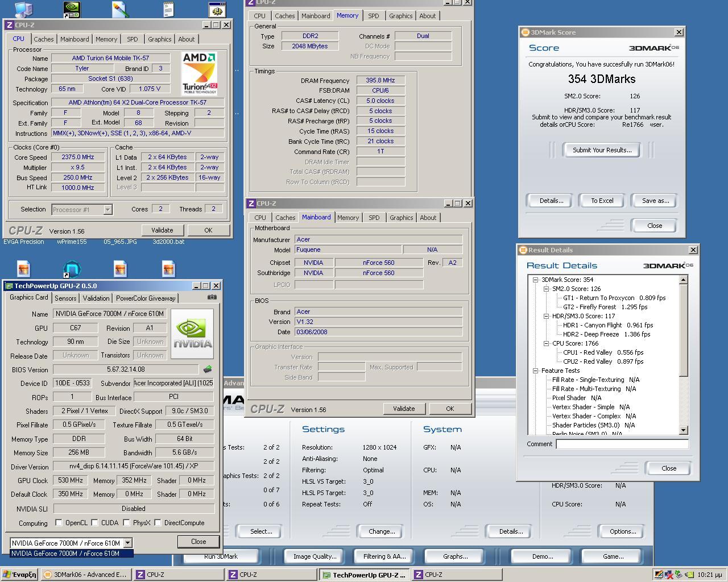
Task: Click Filtering & AA button
Action: 384,556
